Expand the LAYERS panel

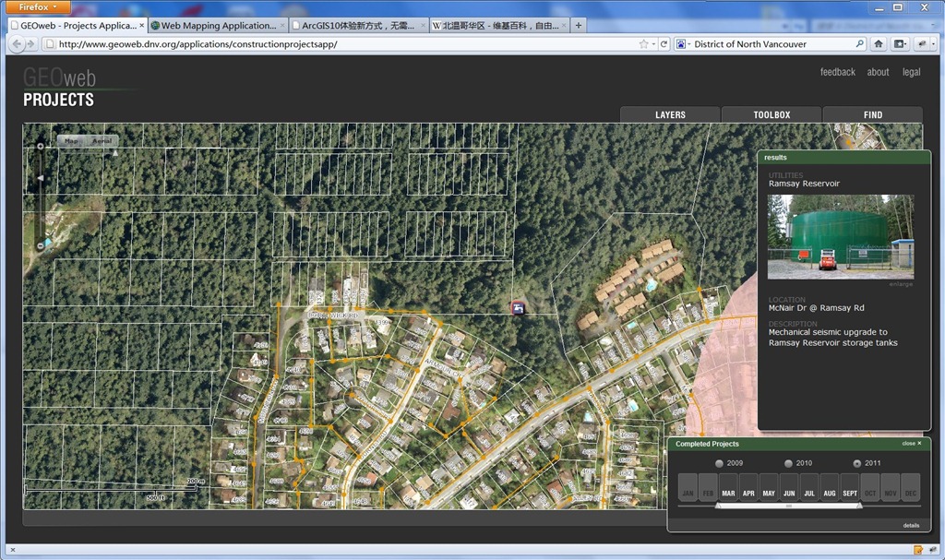click(x=670, y=114)
